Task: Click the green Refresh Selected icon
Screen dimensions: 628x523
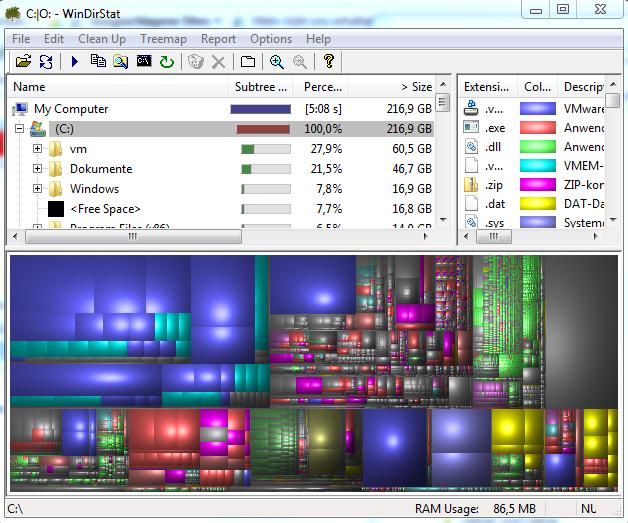Action: coord(167,62)
